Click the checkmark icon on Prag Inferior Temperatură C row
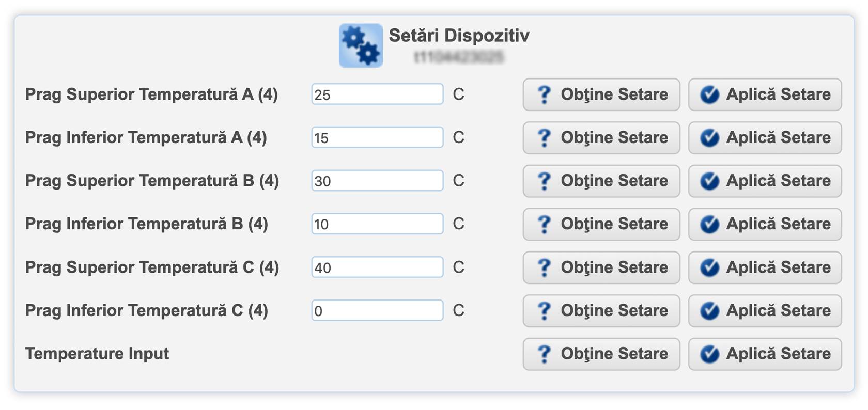 tap(709, 310)
